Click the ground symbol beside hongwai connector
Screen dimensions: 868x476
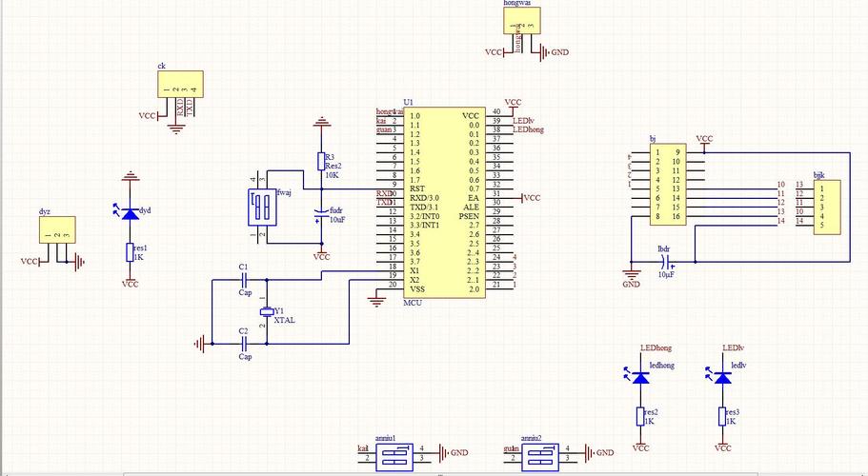(546, 52)
